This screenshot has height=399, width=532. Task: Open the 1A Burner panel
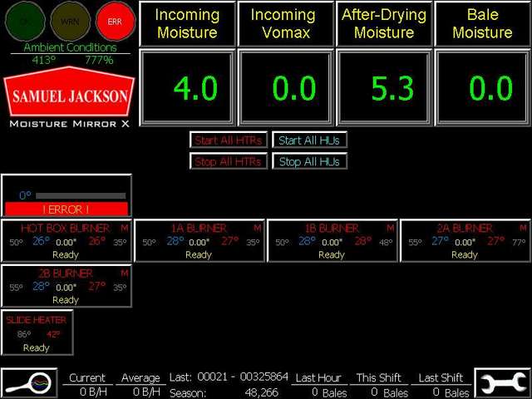(199, 241)
